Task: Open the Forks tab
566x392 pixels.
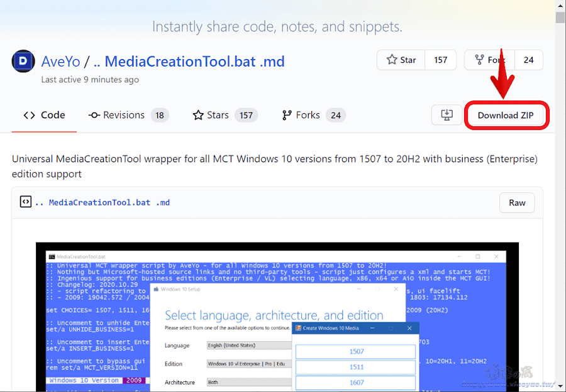Action: pyautogui.click(x=313, y=115)
